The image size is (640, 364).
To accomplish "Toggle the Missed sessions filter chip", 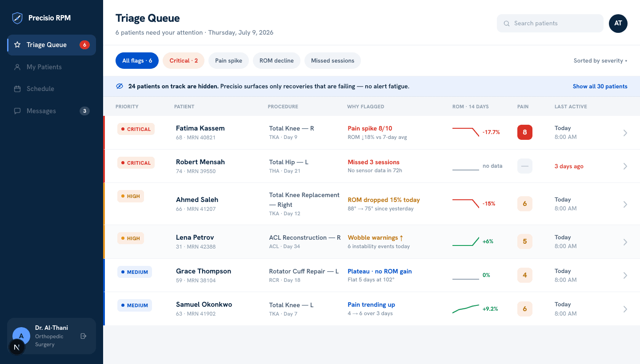I will 332,61.
